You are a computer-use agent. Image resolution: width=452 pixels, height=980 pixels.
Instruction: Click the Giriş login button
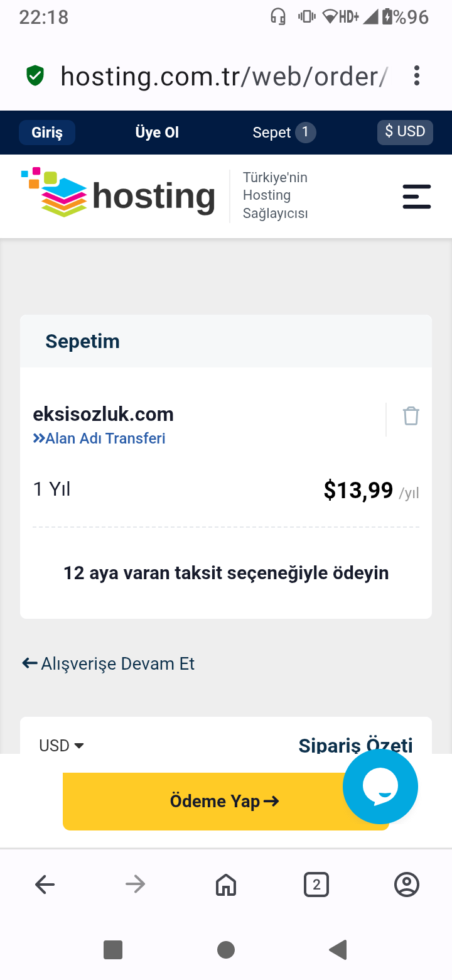47,133
